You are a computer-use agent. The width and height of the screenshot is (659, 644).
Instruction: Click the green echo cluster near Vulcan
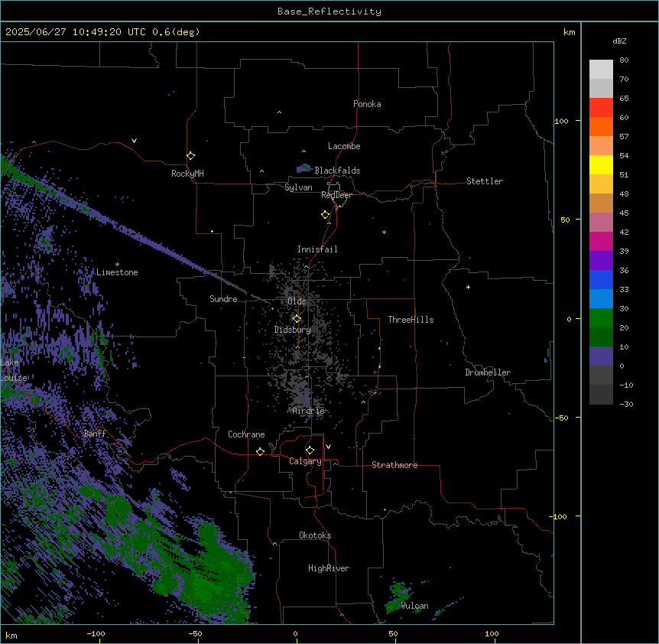click(x=398, y=597)
